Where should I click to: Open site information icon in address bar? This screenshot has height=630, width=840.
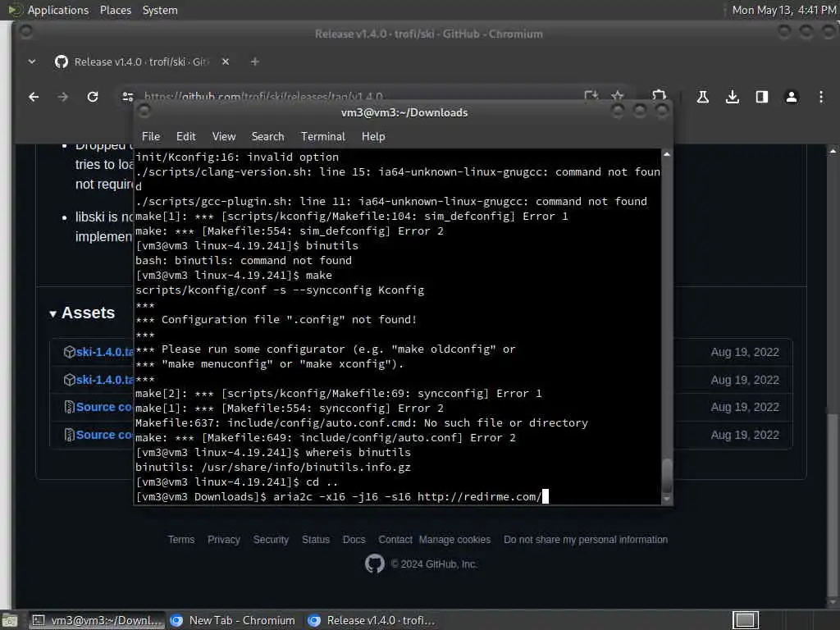click(127, 97)
